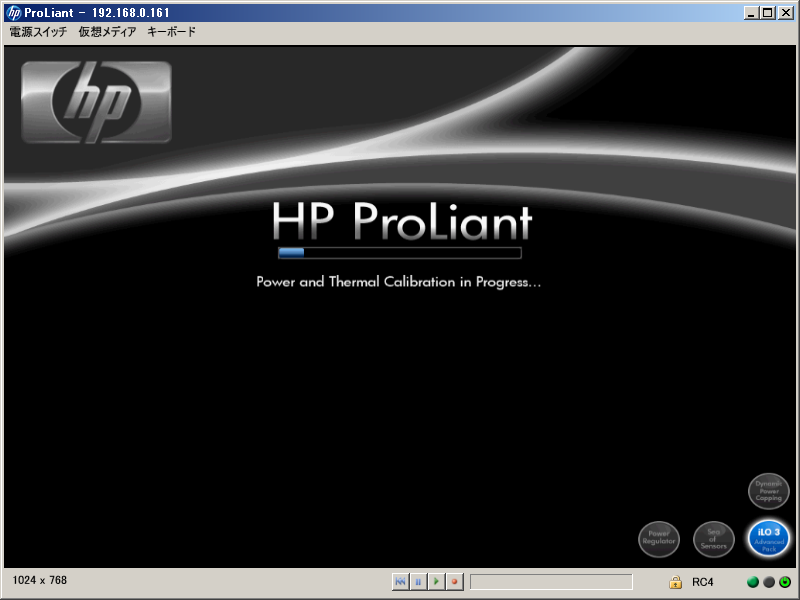Image resolution: width=800 pixels, height=600 pixels.
Task: Open the 電源スイッチ menu
Action: pos(38,32)
